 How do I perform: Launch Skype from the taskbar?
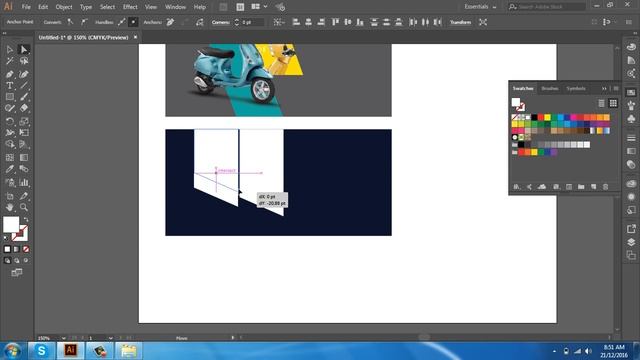pyautogui.click(x=41, y=351)
